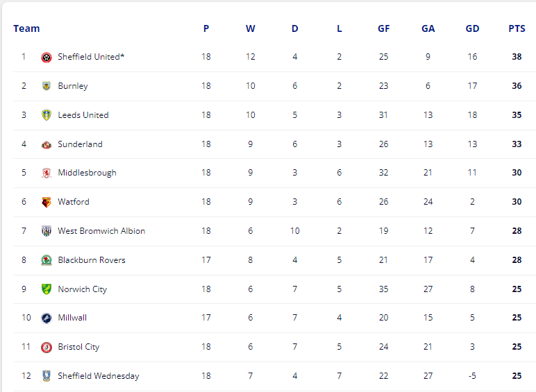Open the Middlesbrough team name link
The image size is (536, 392).
point(87,173)
